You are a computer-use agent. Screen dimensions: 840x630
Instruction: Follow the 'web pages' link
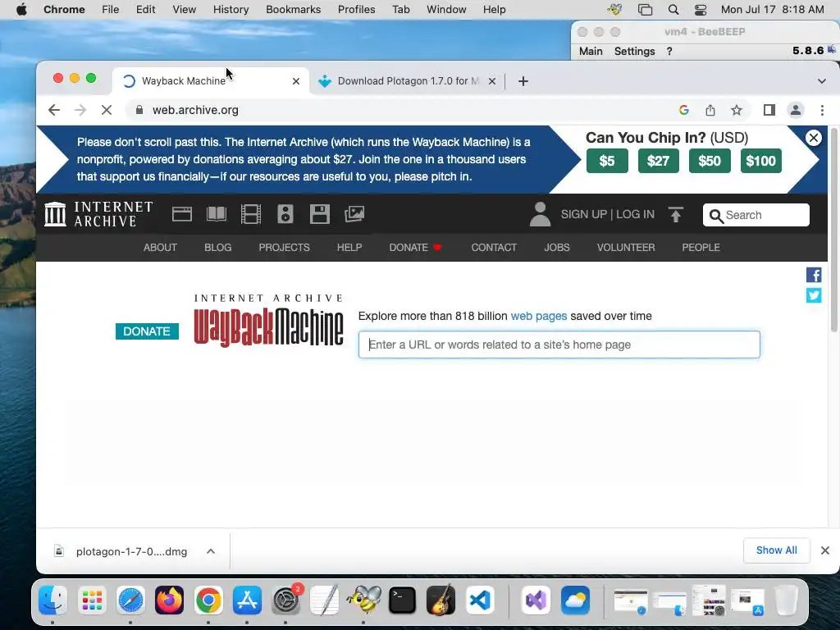(x=538, y=316)
